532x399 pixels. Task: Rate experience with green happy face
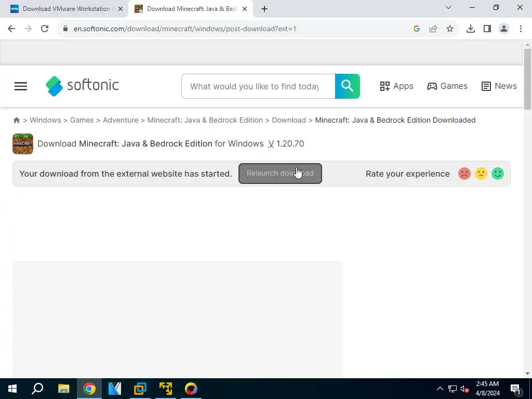coord(497,174)
